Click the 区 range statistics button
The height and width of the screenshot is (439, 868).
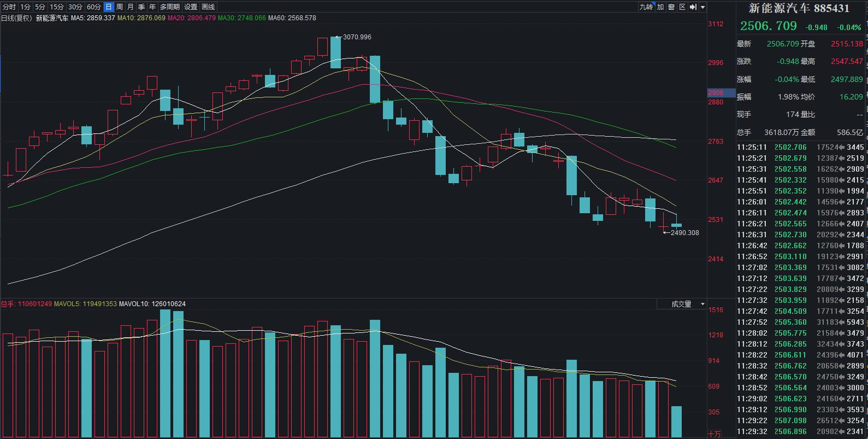[682, 7]
